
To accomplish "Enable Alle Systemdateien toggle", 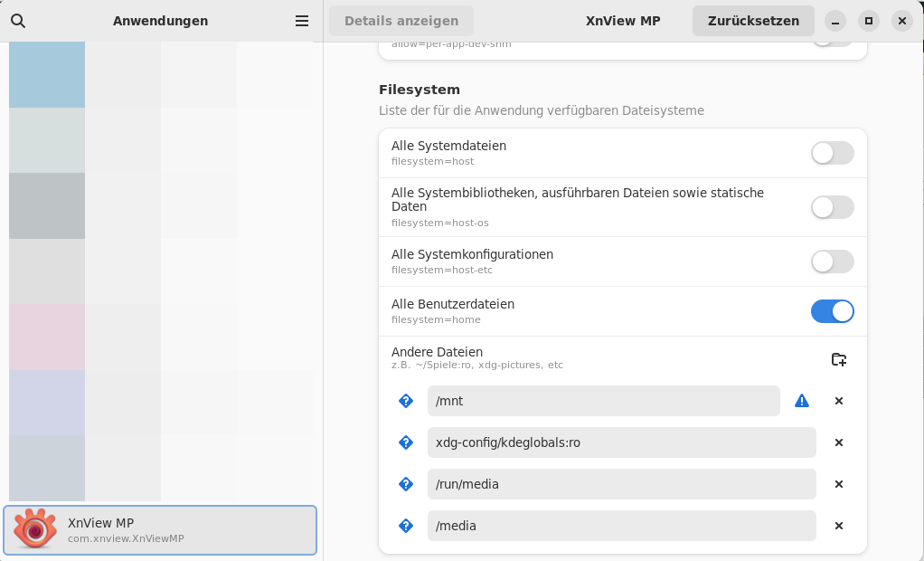I will 832,153.
